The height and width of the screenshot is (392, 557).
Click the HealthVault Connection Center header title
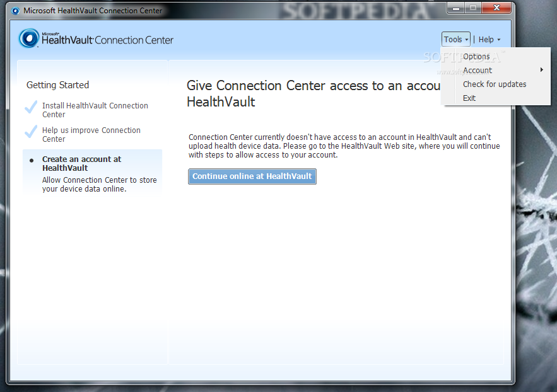coord(107,40)
